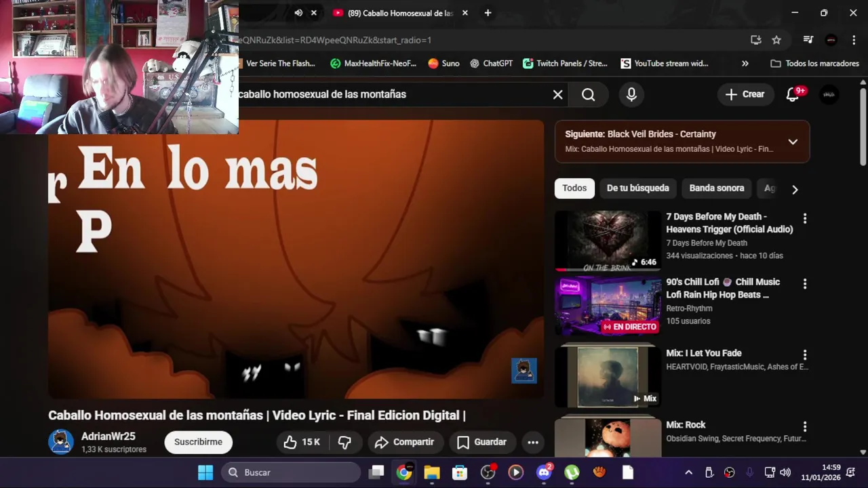Open the YouTube account avatar menu
Screen dimensions: 868x488
pyautogui.click(x=829, y=94)
